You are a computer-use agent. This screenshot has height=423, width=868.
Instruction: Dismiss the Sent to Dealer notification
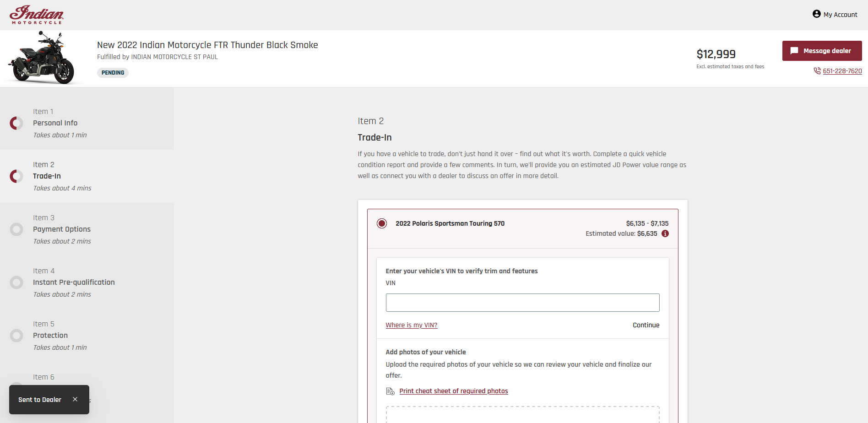tap(75, 400)
